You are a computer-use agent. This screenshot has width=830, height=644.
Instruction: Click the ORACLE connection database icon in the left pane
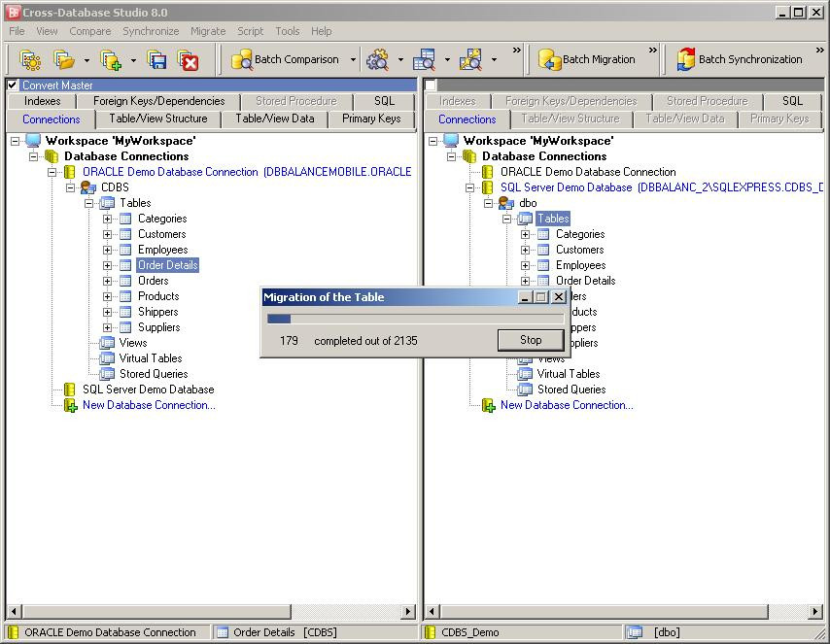click(69, 172)
